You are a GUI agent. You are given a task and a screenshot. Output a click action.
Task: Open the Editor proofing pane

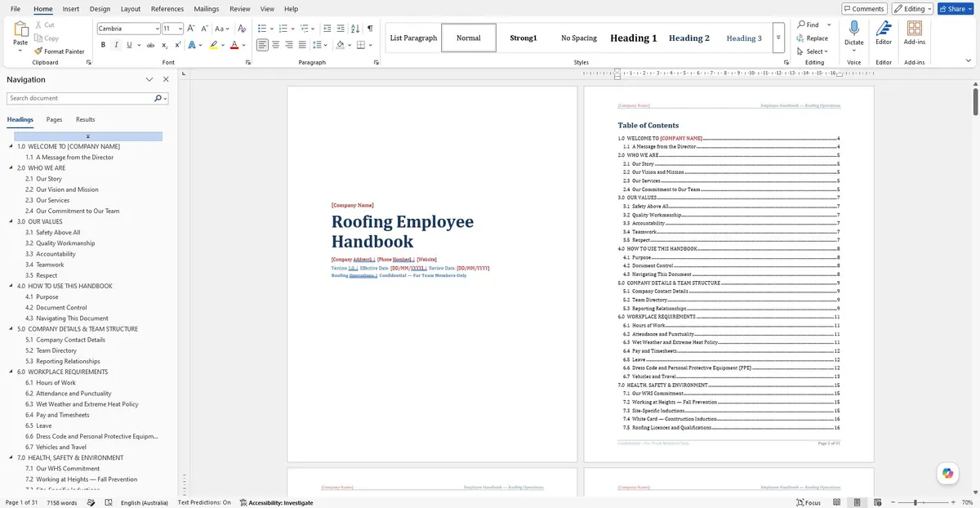pyautogui.click(x=884, y=33)
